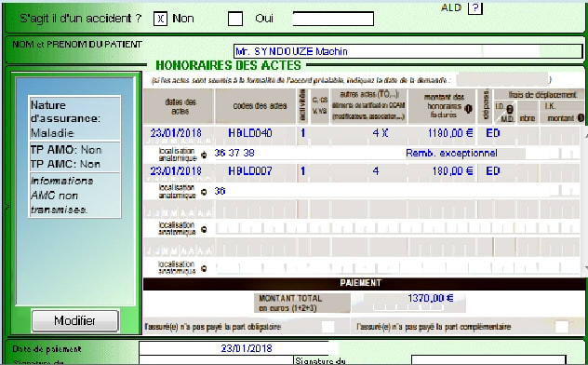Click arrow icon beside fourth localisation anatomique row
This screenshot has width=588, height=365.
click(204, 268)
